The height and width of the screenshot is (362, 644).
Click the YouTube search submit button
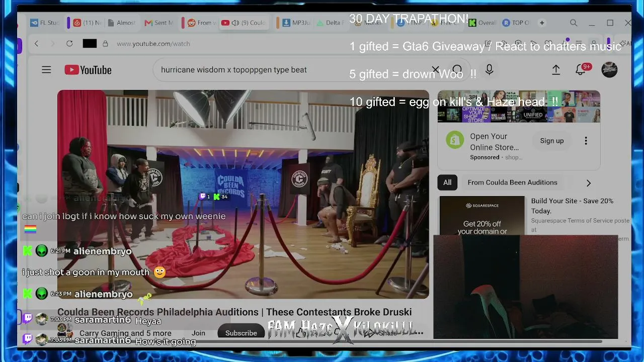click(457, 70)
